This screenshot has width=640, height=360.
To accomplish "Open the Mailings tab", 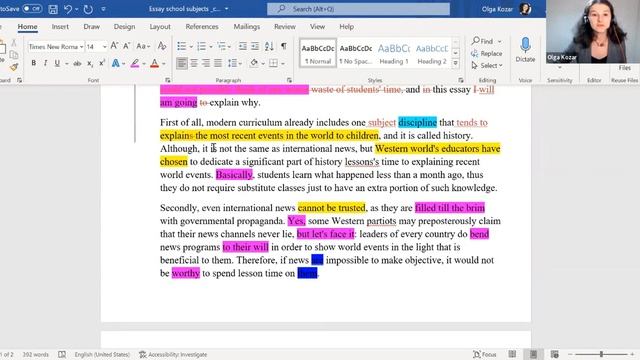I will 247,27.
